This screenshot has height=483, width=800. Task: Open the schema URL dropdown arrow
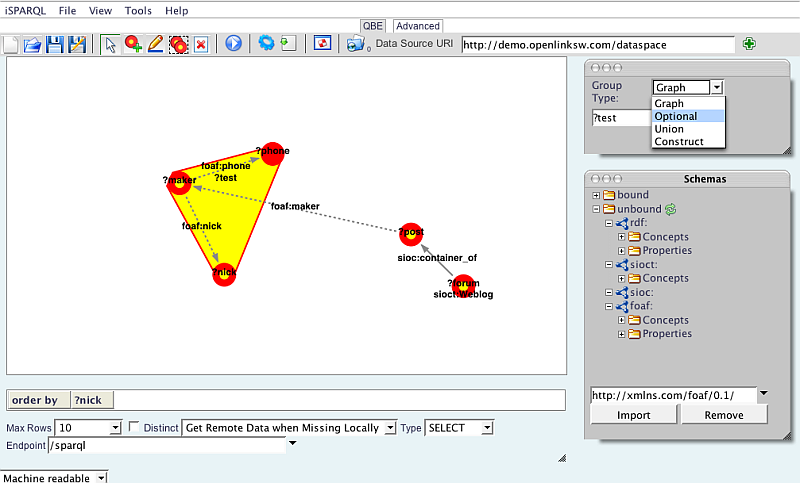pyautogui.click(x=763, y=393)
